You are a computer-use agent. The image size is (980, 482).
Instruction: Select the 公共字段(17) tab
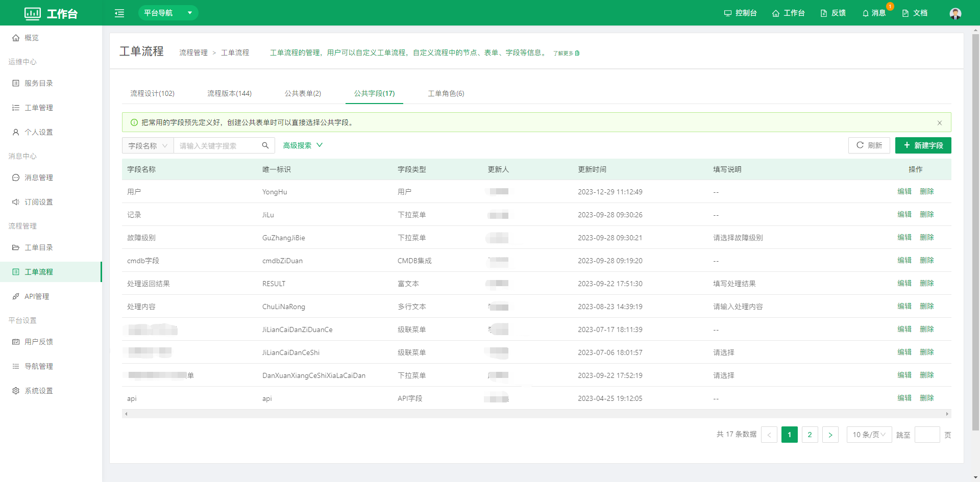pos(374,93)
